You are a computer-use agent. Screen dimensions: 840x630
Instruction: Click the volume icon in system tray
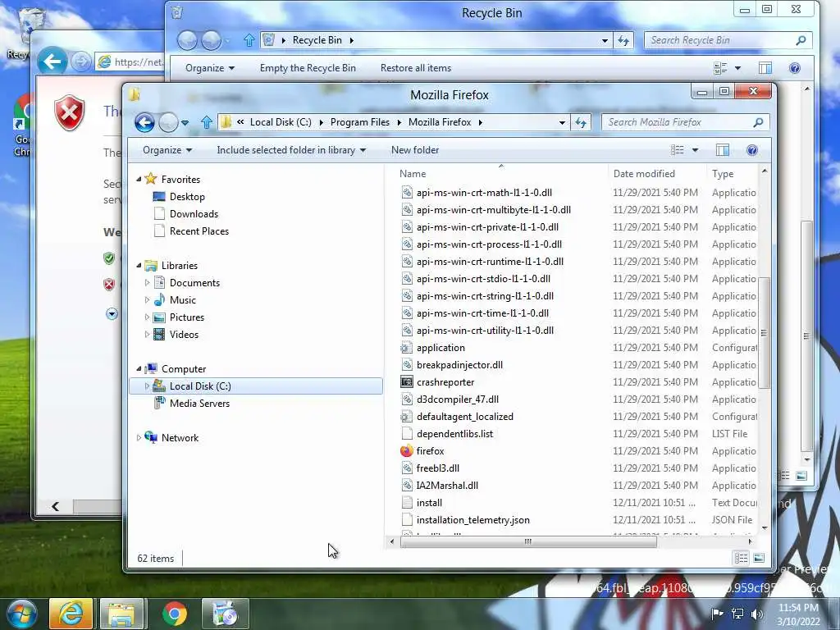click(756, 614)
